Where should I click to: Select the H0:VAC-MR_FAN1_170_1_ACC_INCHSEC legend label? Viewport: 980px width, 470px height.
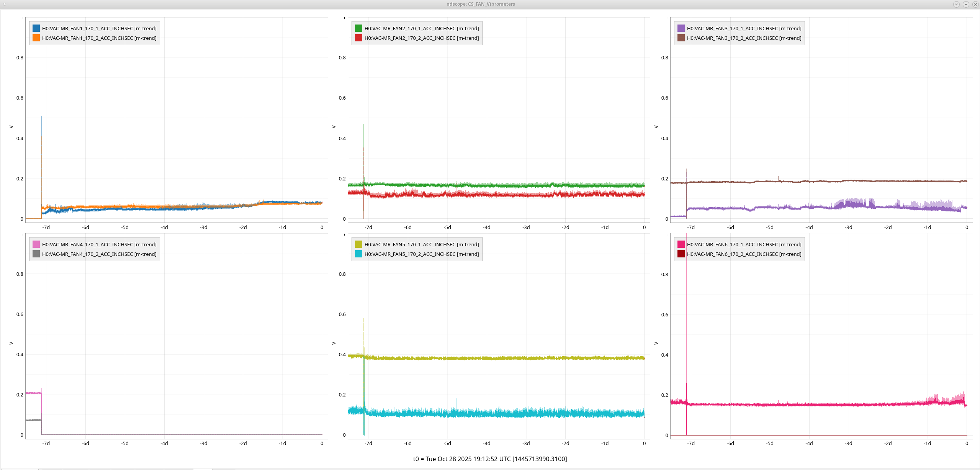pyautogui.click(x=99, y=28)
